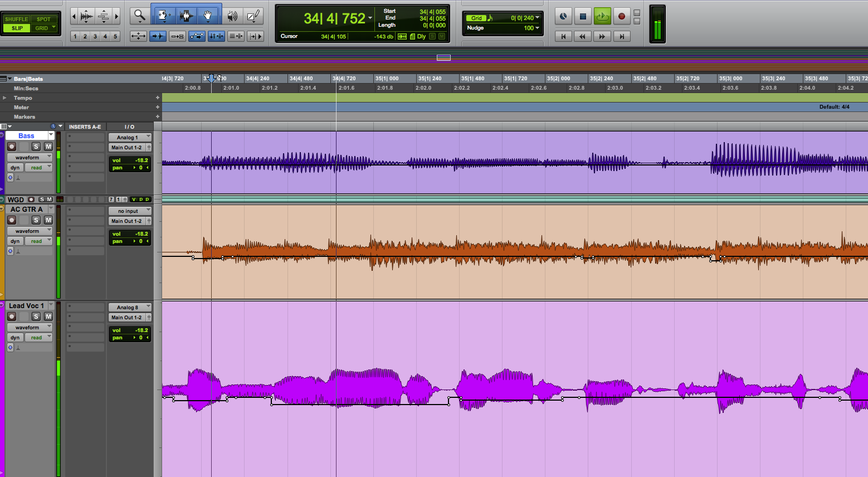Select Shuffle edit mode
The image size is (868, 477).
[16, 19]
